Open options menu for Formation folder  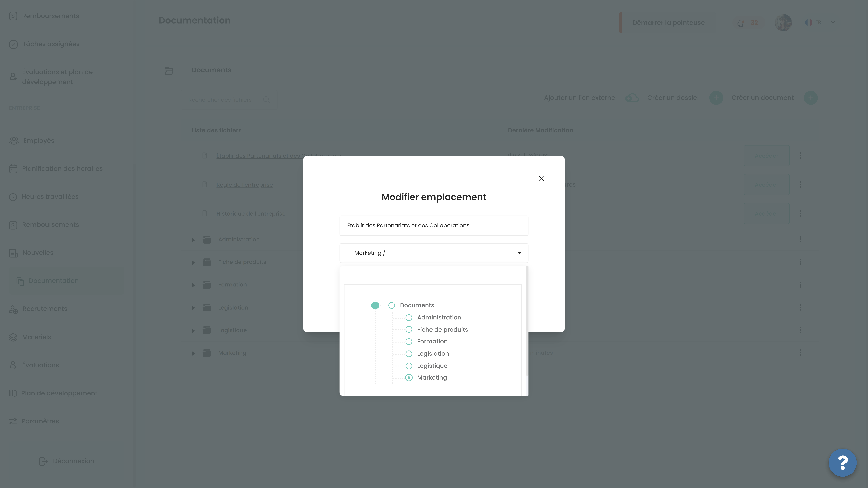click(800, 285)
